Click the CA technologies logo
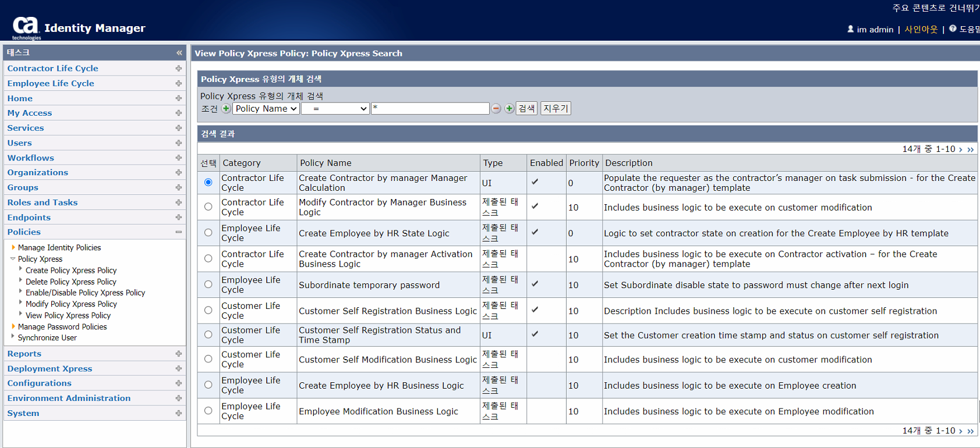The height and width of the screenshot is (448, 980). tap(26, 28)
